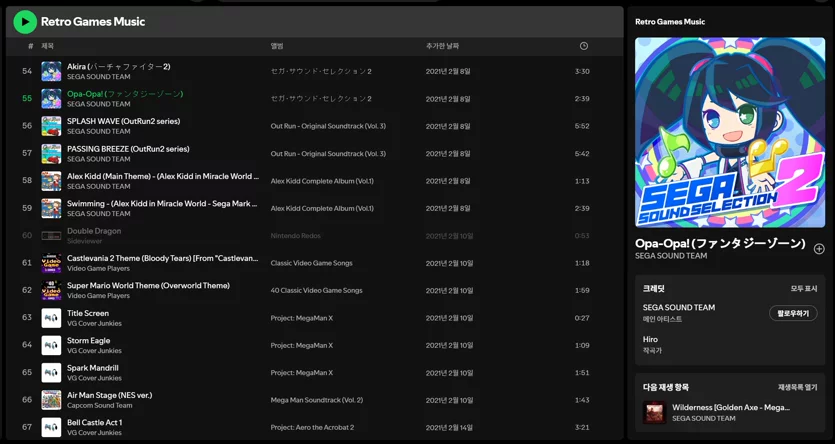Select Super Mario World Theme track title
Image resolution: width=835 pixels, height=444 pixels.
148,285
